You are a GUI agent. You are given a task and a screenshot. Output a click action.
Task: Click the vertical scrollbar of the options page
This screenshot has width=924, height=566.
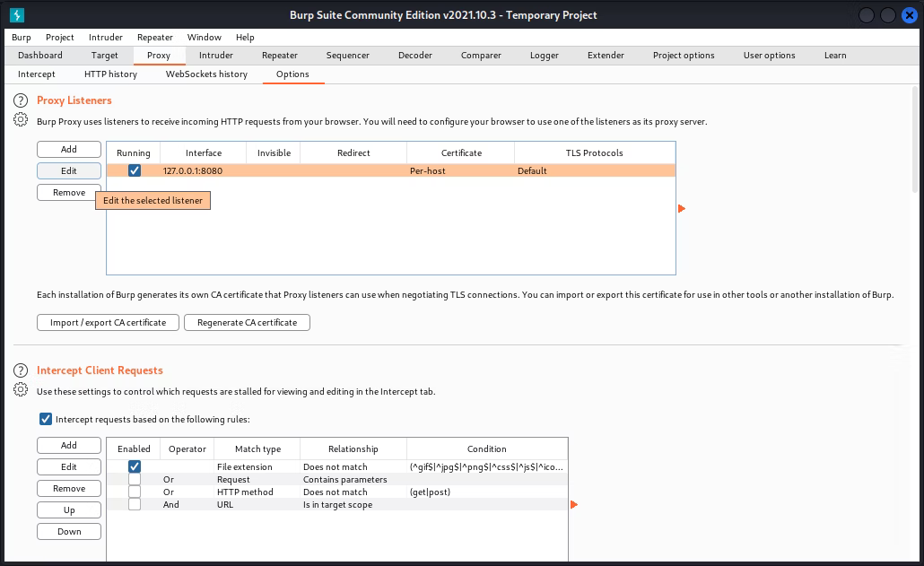(914, 140)
